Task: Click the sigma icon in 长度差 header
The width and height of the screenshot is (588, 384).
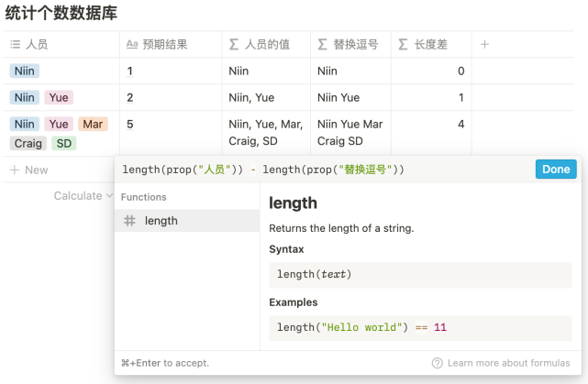Action: (405, 44)
